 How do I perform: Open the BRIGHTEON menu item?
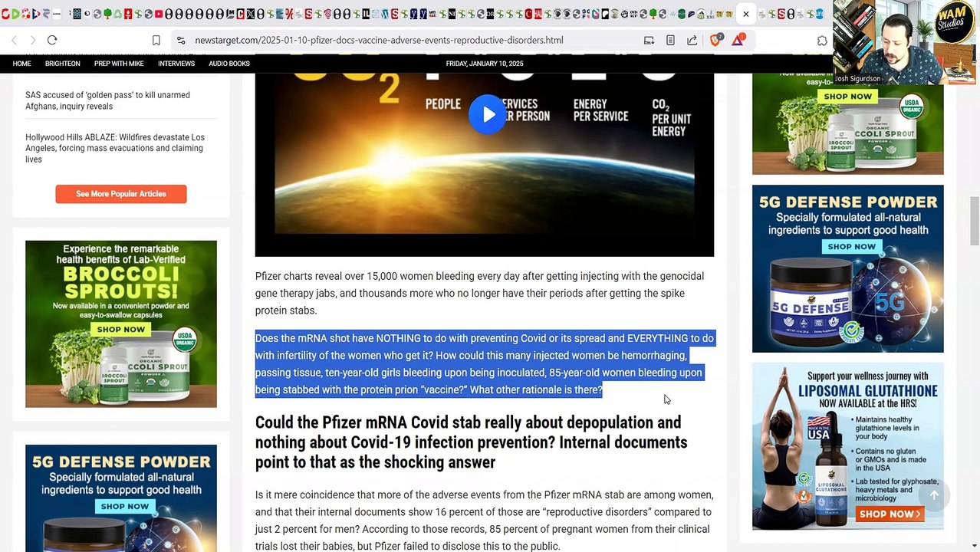(62, 64)
